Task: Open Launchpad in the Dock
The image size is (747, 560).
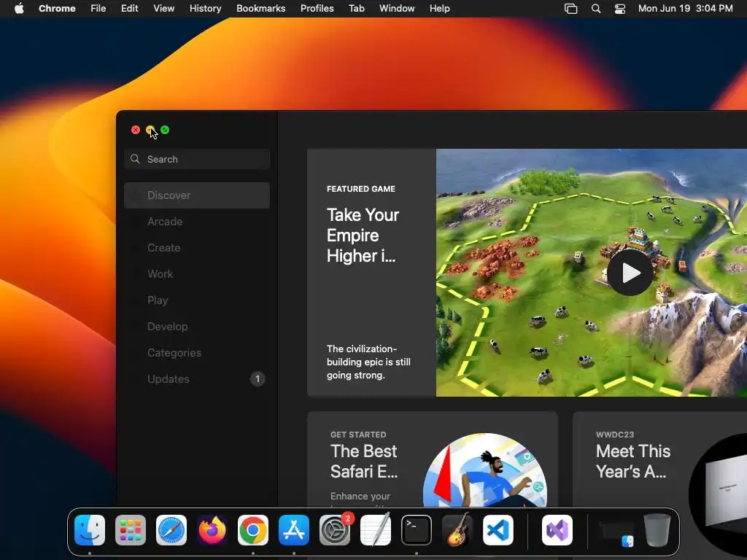Action: pos(131,530)
